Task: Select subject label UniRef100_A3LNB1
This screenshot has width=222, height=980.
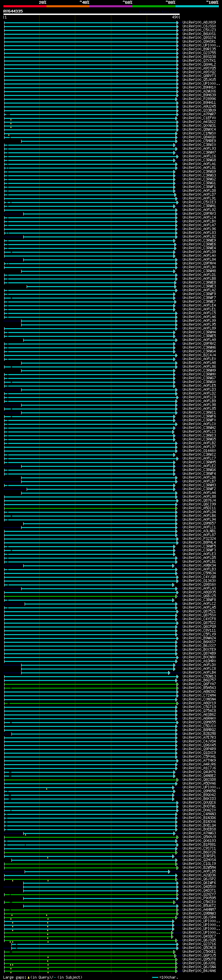Action: [x=199, y=531]
